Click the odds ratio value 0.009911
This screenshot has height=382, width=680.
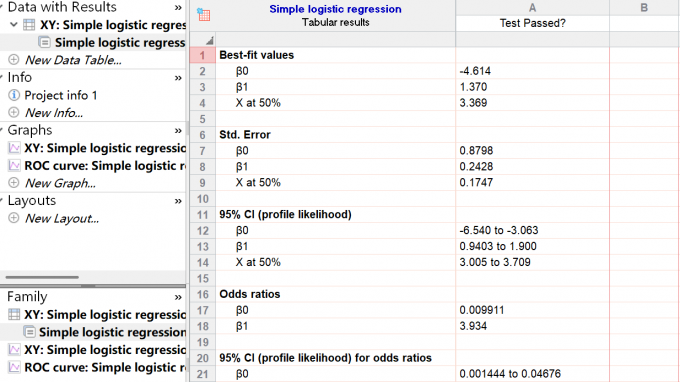pos(482,310)
